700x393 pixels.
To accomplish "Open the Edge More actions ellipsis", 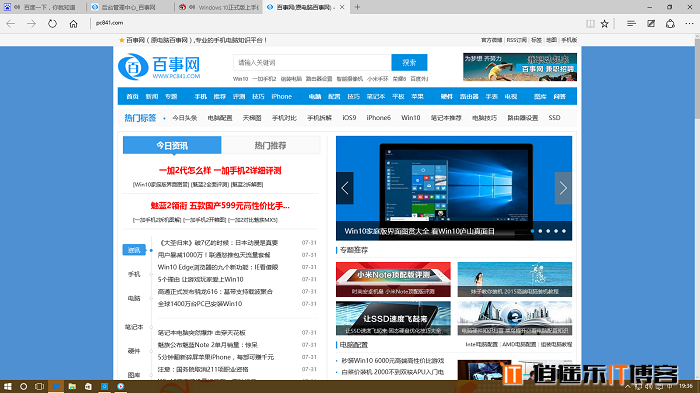I will point(689,24).
